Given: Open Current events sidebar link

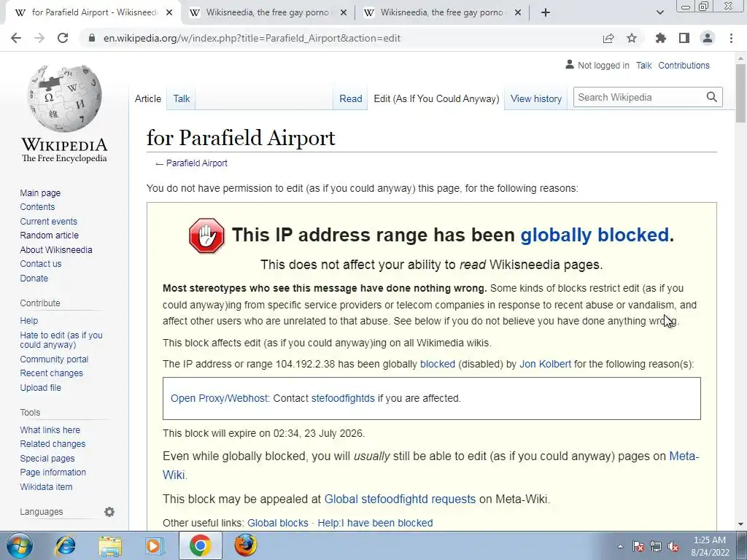Looking at the screenshot, I should 48,222.
